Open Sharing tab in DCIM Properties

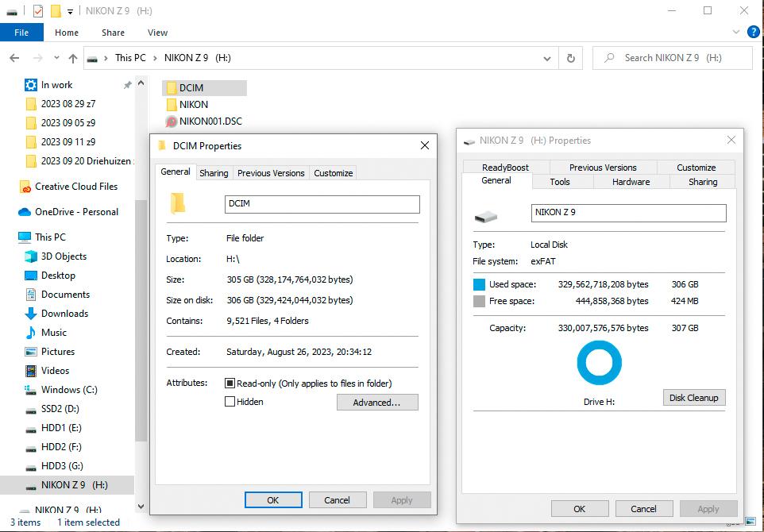[x=214, y=173]
